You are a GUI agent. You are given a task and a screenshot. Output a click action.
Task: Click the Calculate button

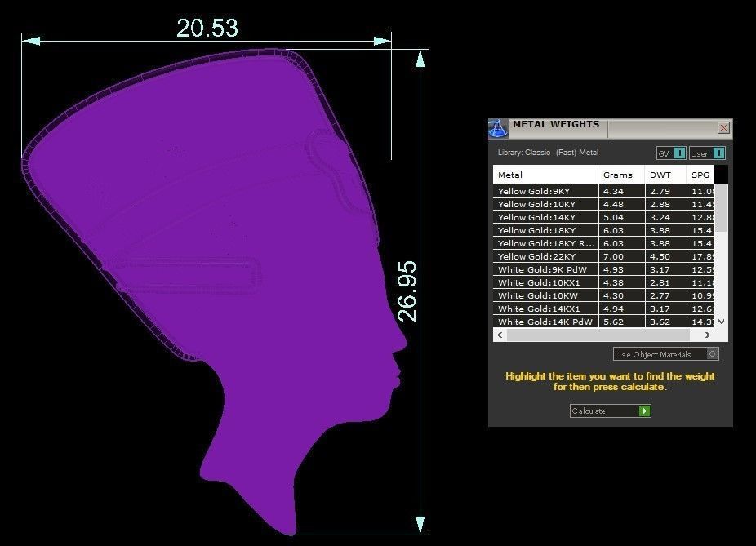point(610,411)
